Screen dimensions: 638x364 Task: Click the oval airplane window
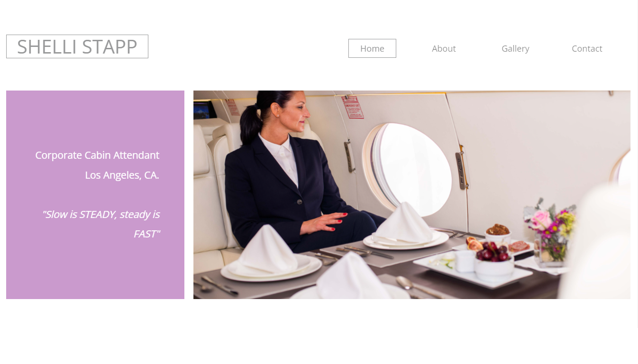pos(411,168)
